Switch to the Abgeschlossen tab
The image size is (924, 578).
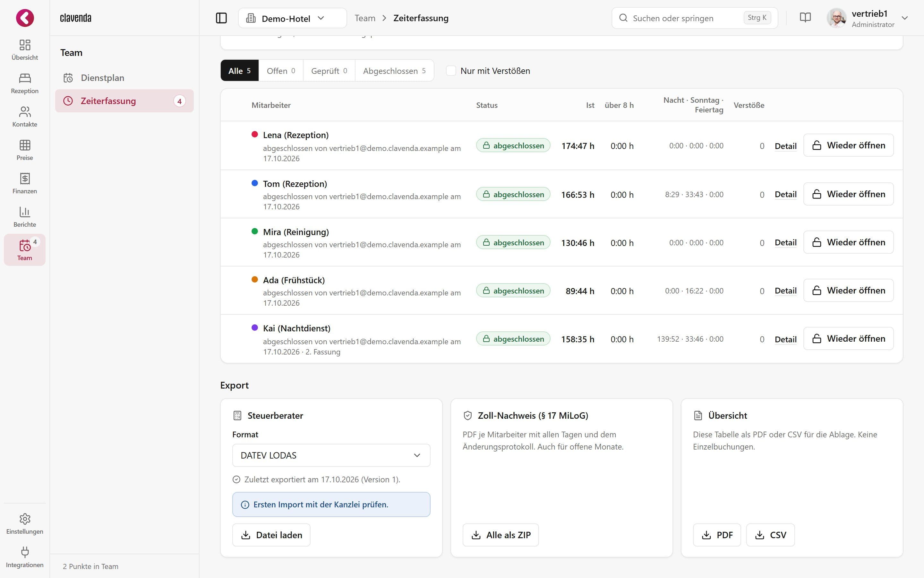394,71
